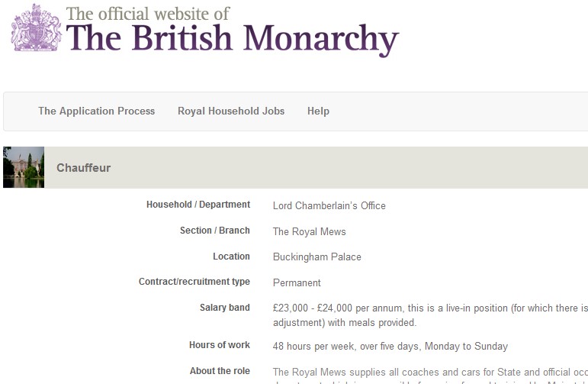Click the Contract/recruitment type label

194,282
